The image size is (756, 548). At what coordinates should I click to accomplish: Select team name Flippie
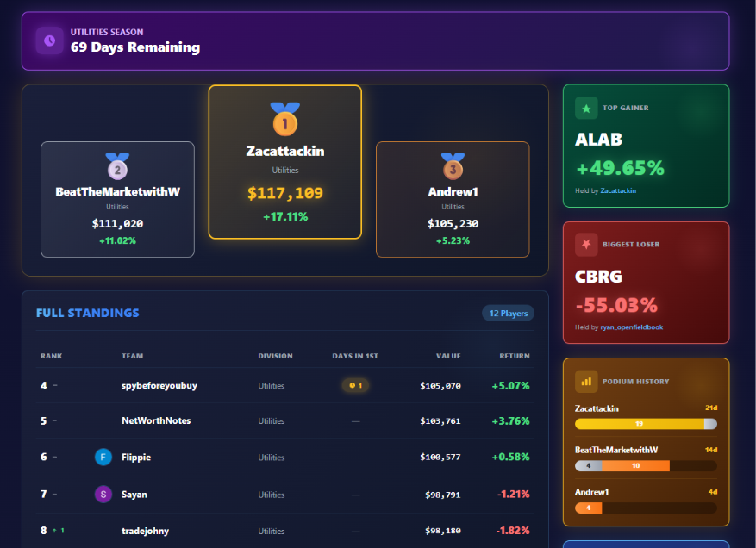point(136,457)
